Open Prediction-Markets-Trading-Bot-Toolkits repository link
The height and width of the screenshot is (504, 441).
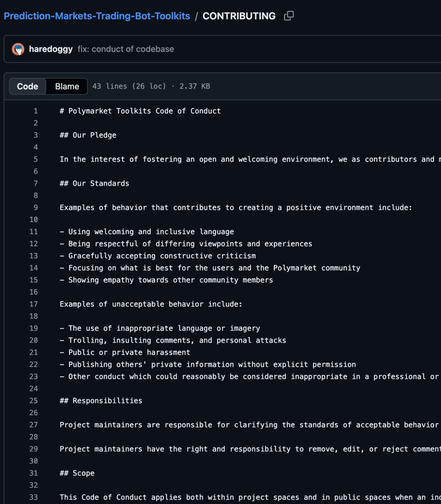coord(97,16)
